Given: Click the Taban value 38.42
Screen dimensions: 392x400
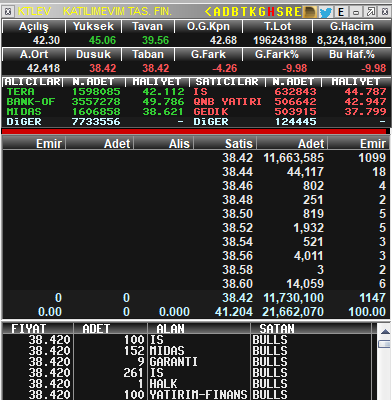Looking at the screenshot, I should [156, 68].
